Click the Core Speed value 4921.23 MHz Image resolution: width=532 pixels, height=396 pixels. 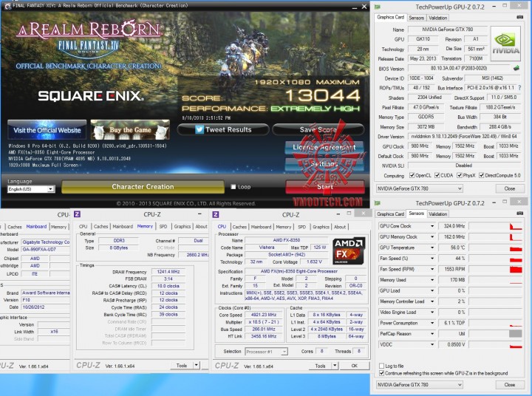tap(262, 315)
